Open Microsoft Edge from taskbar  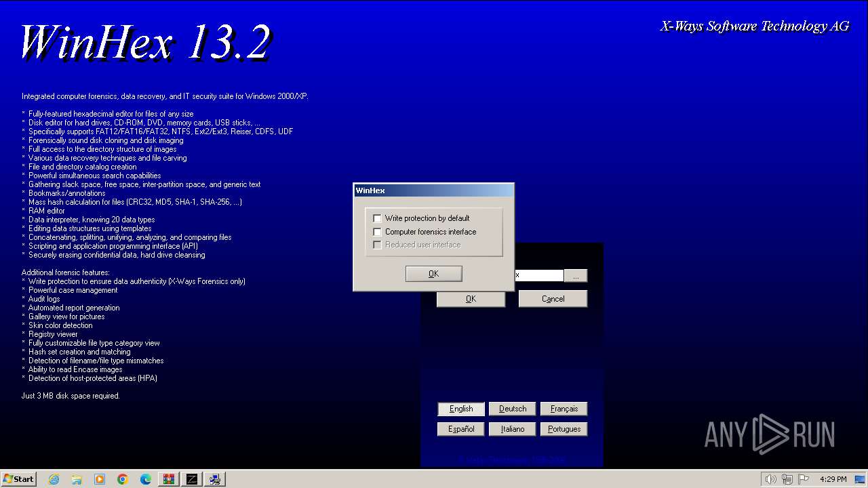point(146,479)
